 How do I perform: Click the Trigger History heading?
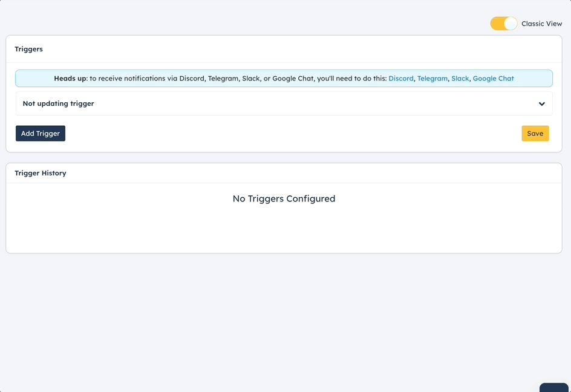click(x=41, y=173)
